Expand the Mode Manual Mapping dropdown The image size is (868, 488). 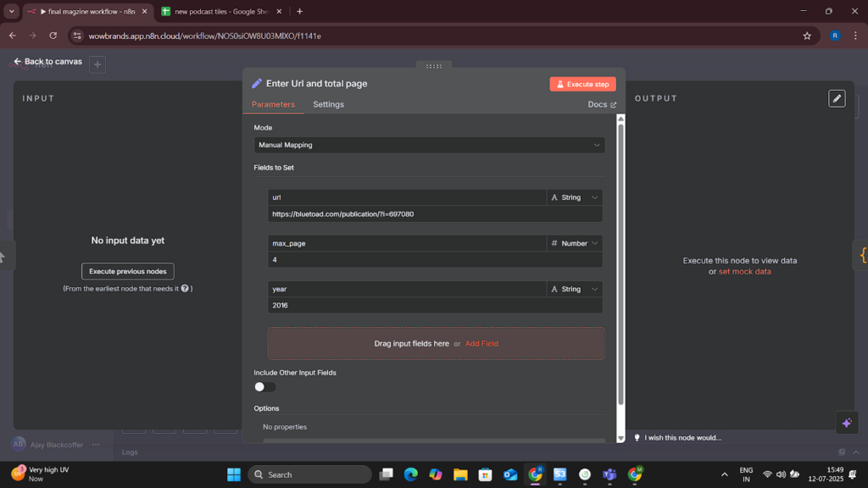click(x=429, y=145)
